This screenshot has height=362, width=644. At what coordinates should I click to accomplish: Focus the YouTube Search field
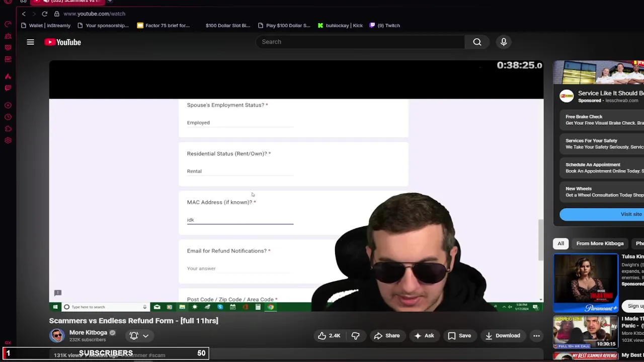pos(360,42)
